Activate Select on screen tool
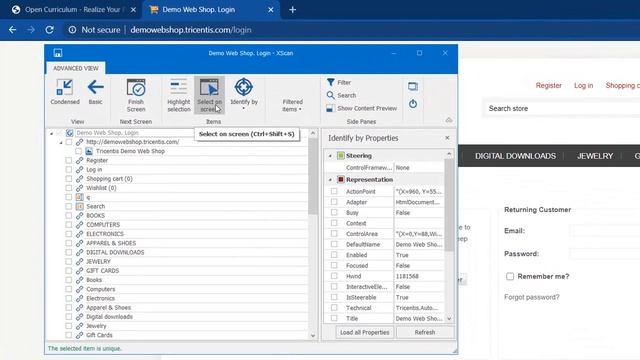 click(209, 95)
